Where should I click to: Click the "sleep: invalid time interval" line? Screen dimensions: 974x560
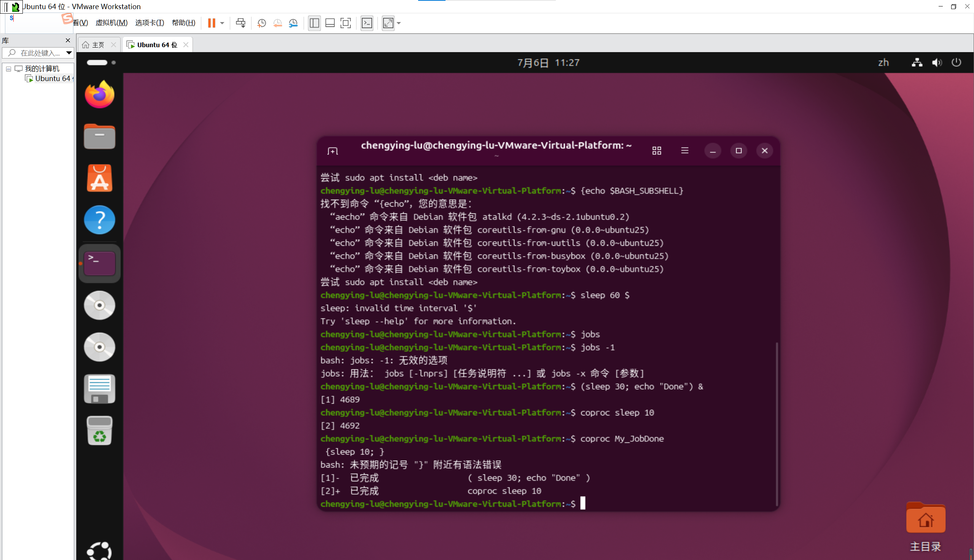coord(398,308)
